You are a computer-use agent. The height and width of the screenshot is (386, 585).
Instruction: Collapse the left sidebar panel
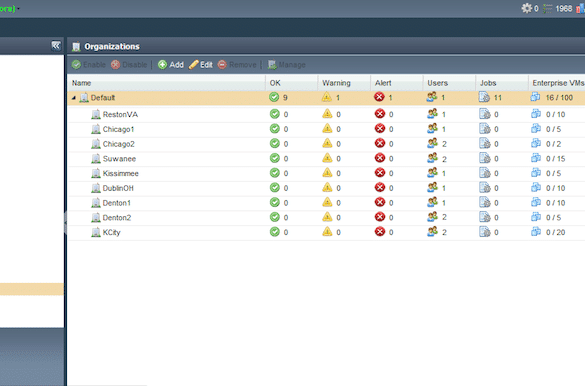point(56,46)
